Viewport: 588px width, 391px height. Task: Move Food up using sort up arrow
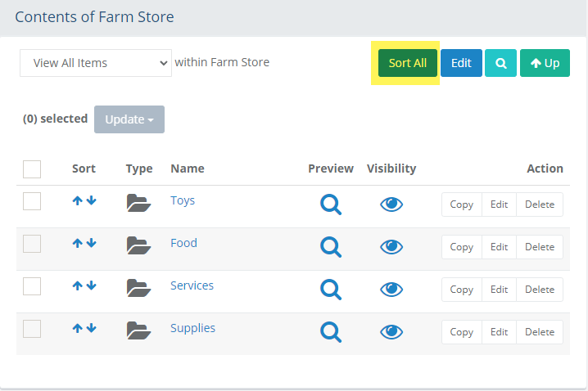(77, 243)
